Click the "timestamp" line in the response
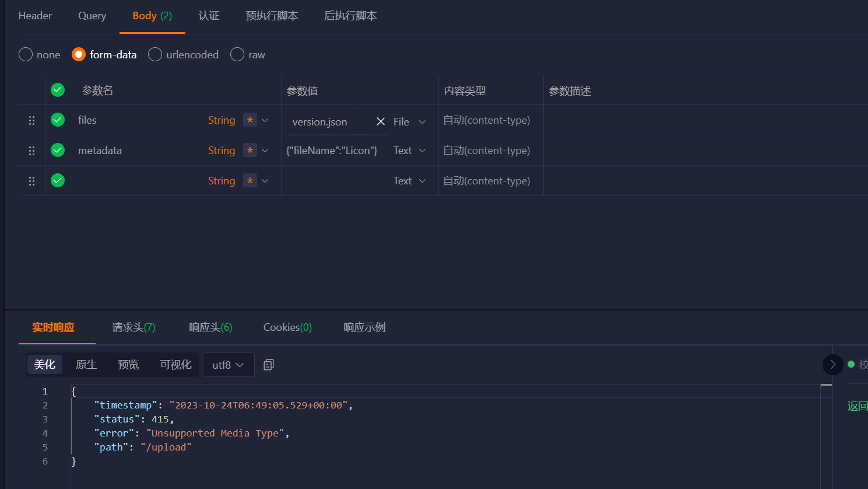 pos(223,405)
